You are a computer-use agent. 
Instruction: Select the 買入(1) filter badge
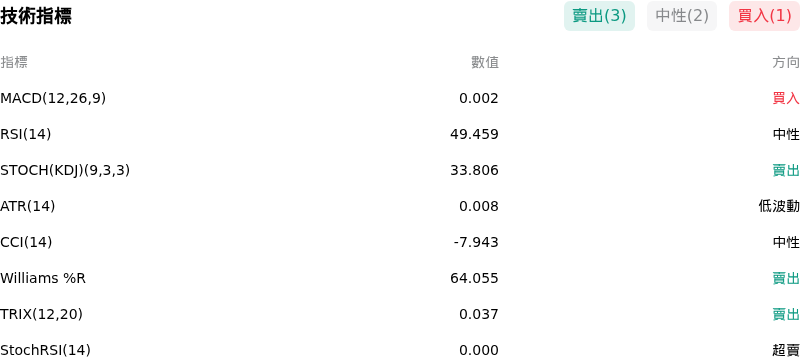[x=764, y=16]
